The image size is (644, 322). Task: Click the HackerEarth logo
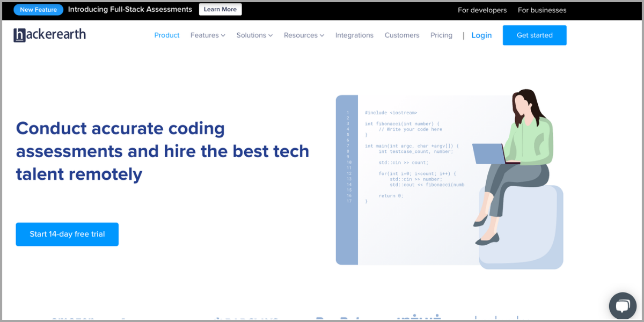[49, 35]
